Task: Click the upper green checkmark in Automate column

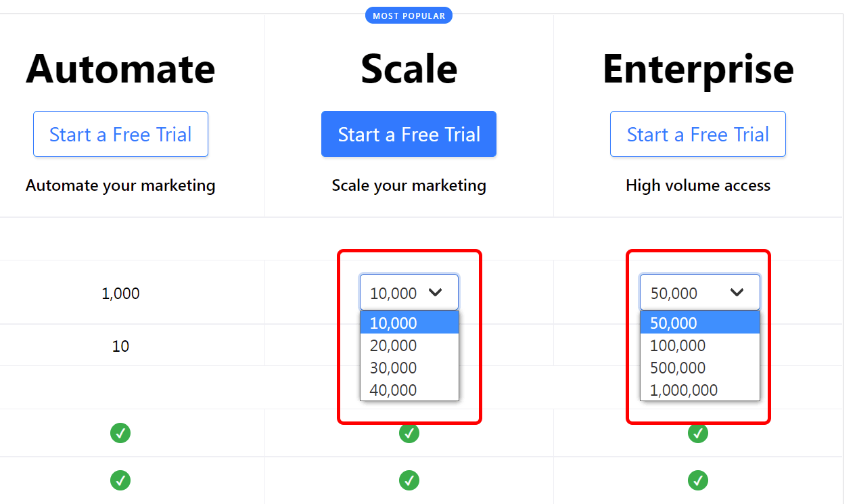Action: point(120,433)
